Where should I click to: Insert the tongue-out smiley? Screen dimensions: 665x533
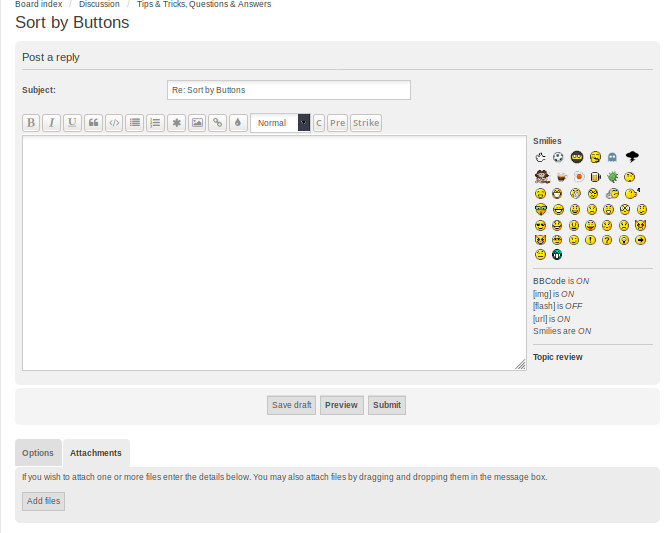[x=590, y=225]
